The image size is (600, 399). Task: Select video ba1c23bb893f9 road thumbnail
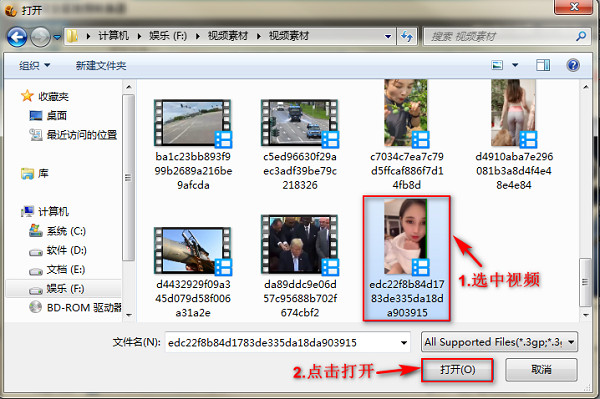point(193,123)
